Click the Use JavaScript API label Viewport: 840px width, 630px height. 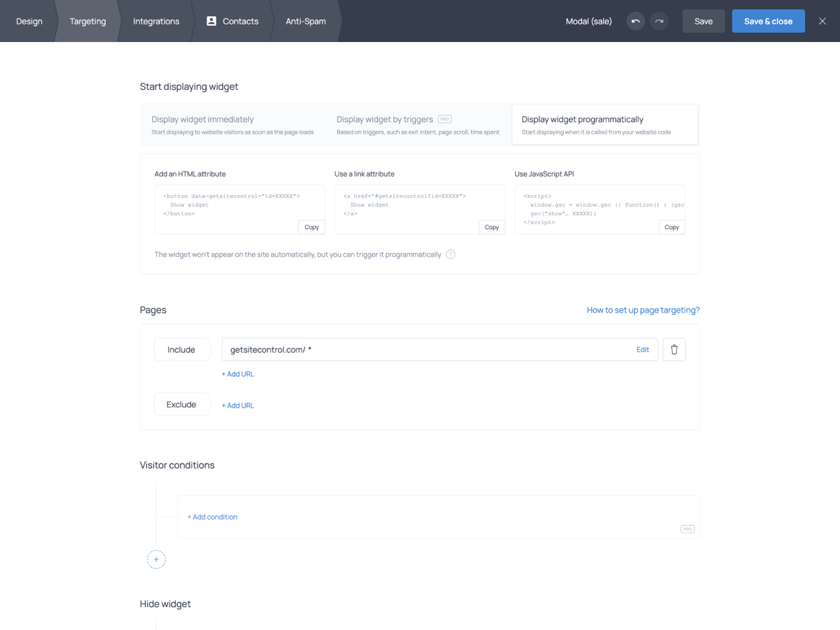(544, 174)
